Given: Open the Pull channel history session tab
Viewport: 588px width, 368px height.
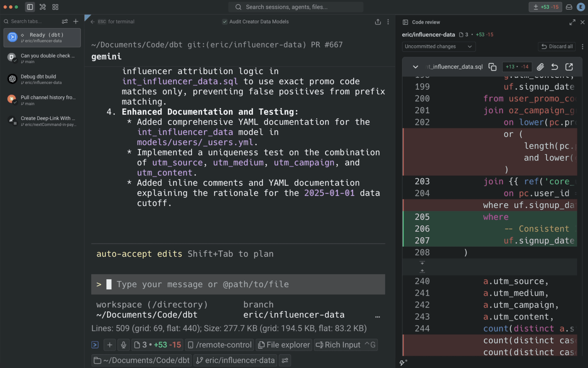Looking at the screenshot, I should pyautogui.click(x=42, y=100).
